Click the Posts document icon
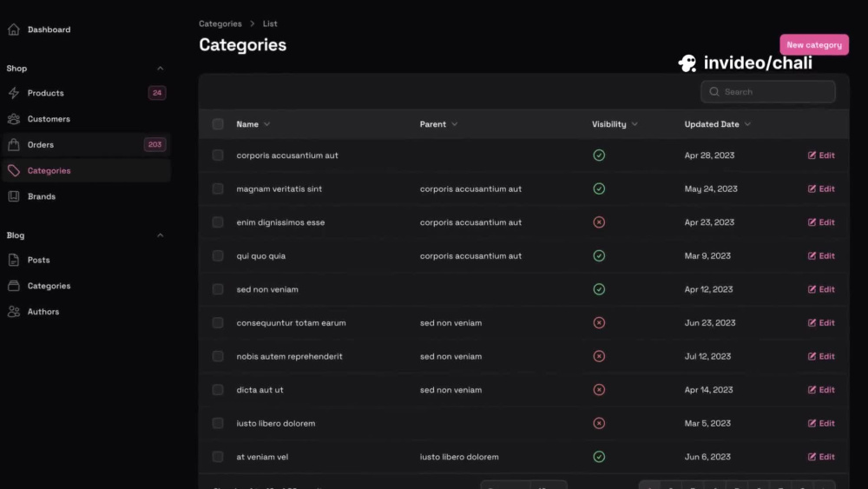The image size is (868, 489). coord(14,260)
